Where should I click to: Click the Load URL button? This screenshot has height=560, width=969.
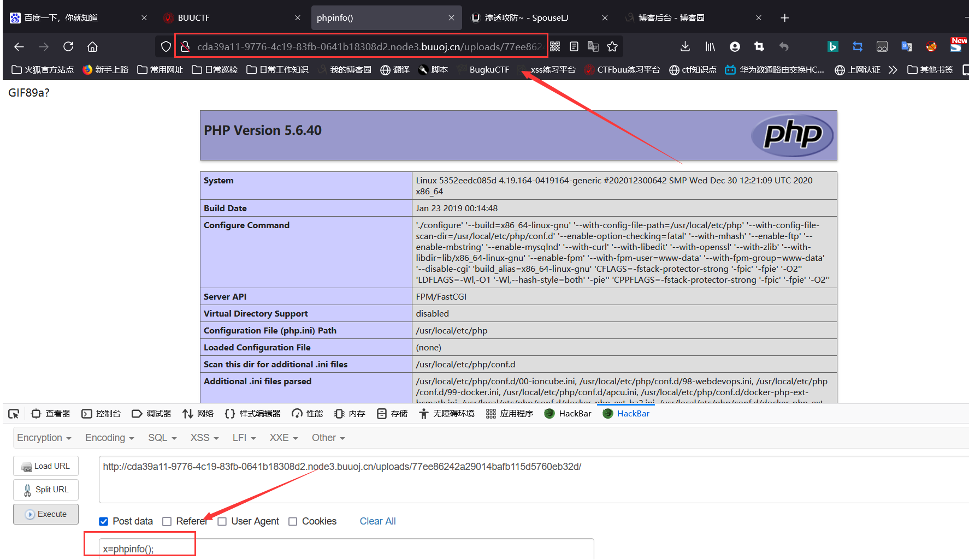46,466
